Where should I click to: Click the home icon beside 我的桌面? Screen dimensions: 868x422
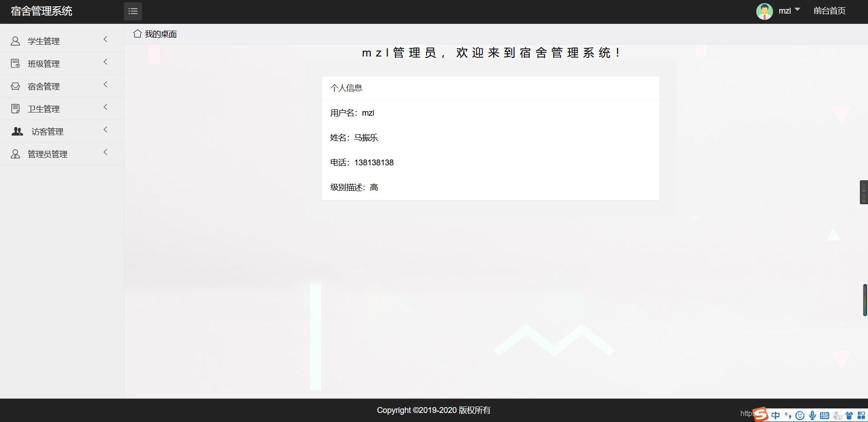point(138,33)
